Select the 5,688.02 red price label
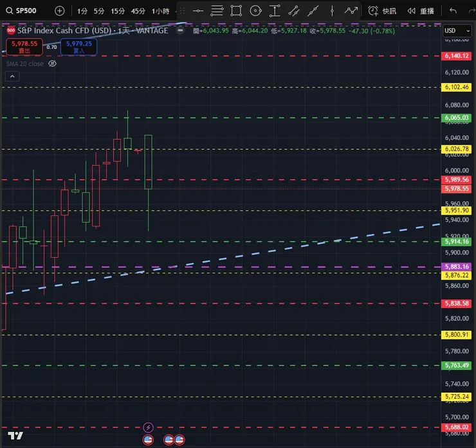 point(456,427)
